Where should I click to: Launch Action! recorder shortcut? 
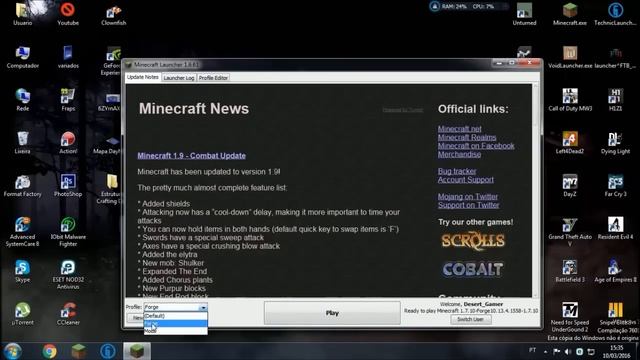tap(68, 142)
